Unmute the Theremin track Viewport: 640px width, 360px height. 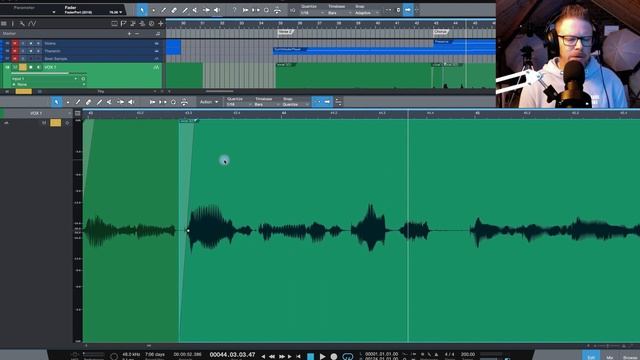pyautogui.click(x=15, y=51)
